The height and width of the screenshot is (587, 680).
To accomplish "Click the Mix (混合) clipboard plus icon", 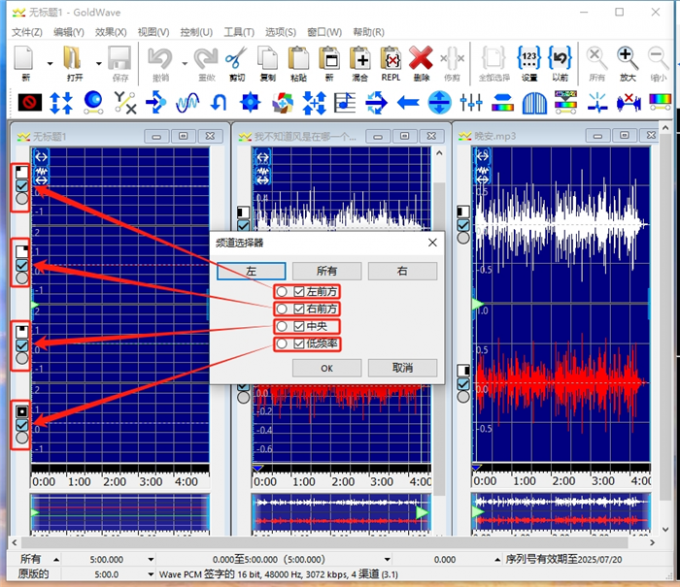I will click(x=360, y=58).
